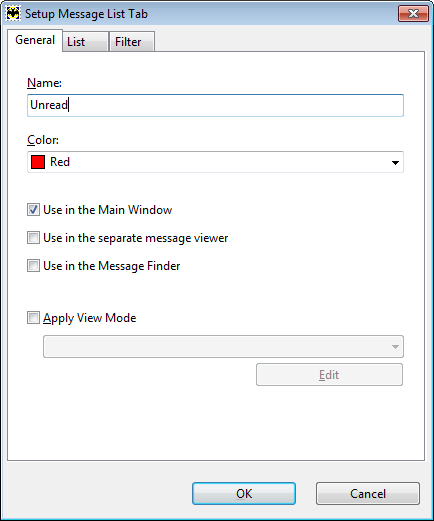
Task: Click the Edit button
Action: pos(329,375)
